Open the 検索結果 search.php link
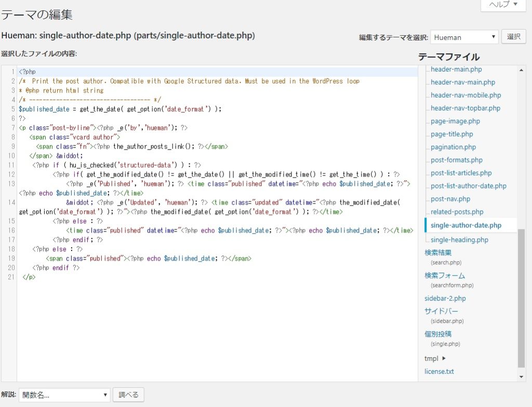 coord(438,253)
